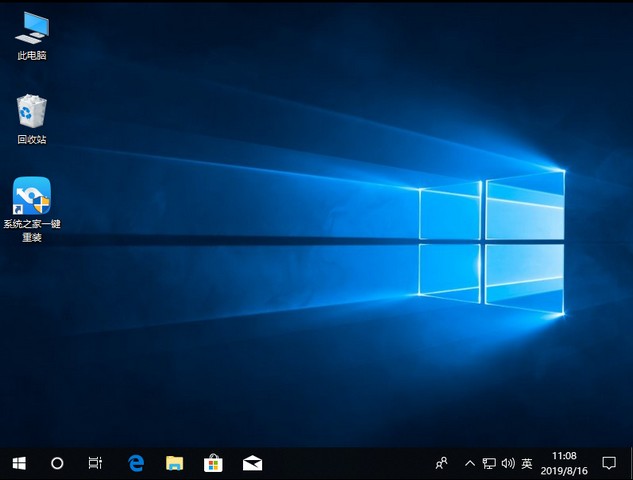Open the 11:08 clock and calendar flyout
Image resolution: width=633 pixels, height=480 pixels.
point(565,463)
